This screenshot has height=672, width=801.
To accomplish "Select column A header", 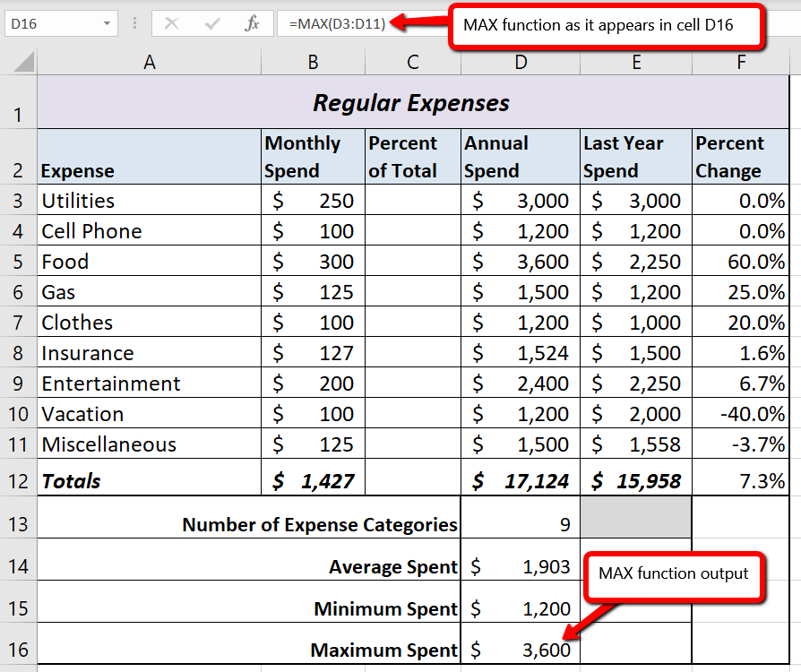I will 149,62.
